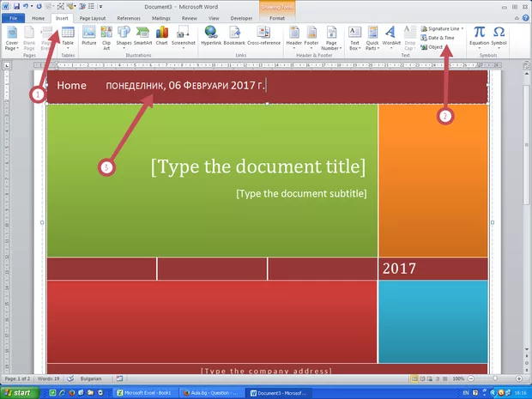
Task: Click the Date & Time button
Action: pyautogui.click(x=438, y=38)
